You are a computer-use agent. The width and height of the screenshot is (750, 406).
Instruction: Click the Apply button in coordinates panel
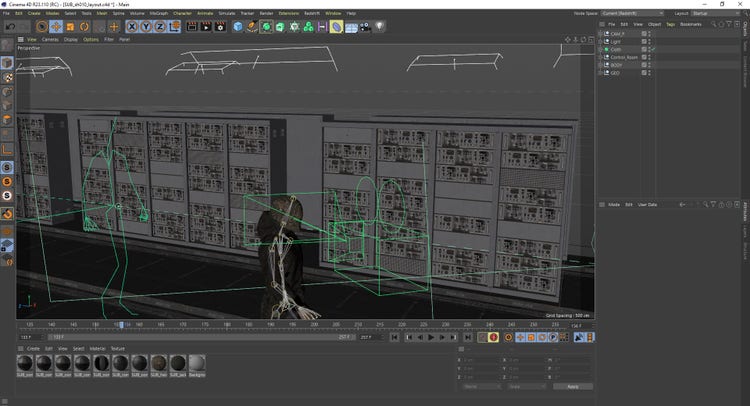[x=572, y=386]
